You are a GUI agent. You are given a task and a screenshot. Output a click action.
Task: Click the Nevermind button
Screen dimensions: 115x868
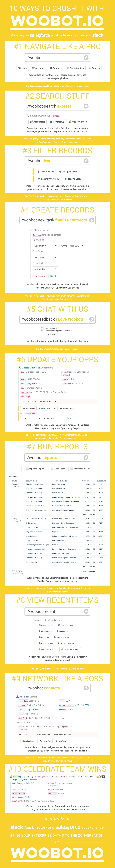[x=40, y=276]
